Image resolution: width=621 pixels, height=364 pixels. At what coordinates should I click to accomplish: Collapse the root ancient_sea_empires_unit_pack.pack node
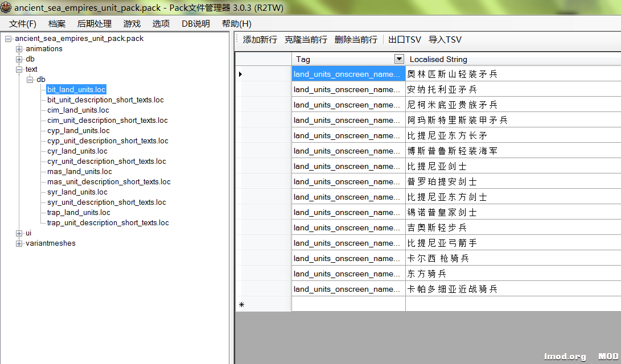[7, 38]
